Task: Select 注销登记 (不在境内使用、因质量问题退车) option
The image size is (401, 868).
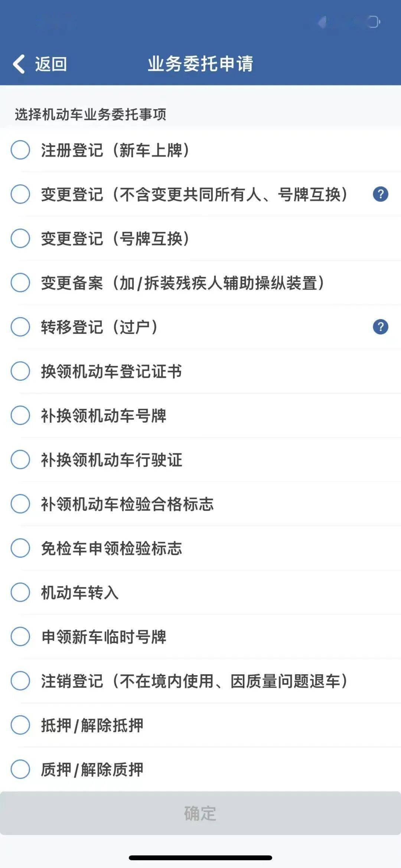Action: pyautogui.click(x=20, y=680)
